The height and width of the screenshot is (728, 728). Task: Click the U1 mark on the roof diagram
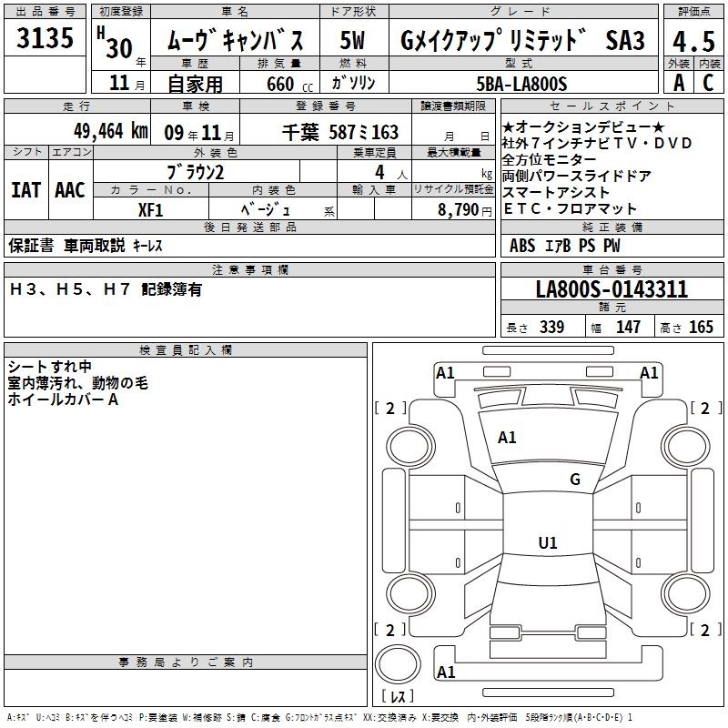click(548, 542)
